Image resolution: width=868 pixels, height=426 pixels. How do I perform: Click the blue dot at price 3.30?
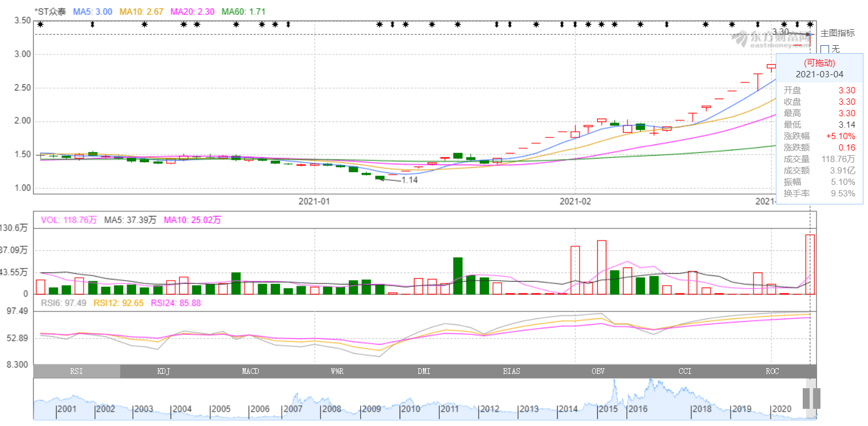(810, 34)
